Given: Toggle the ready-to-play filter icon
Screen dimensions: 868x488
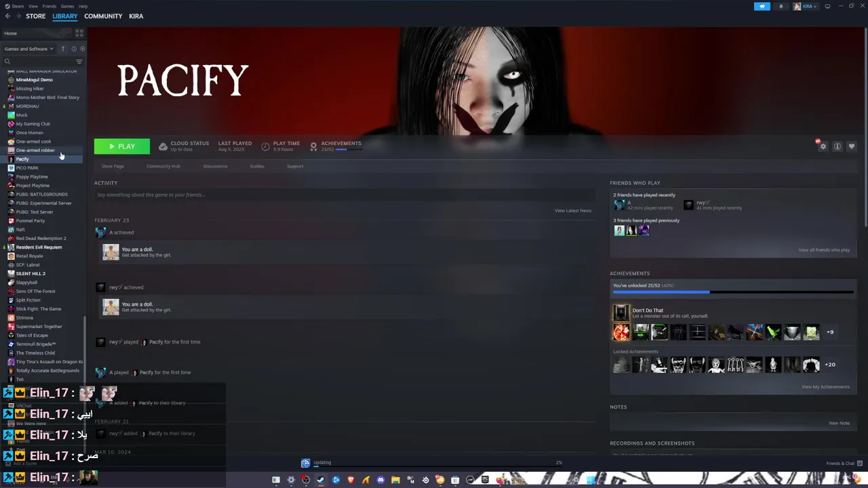Looking at the screenshot, I should 83,49.
